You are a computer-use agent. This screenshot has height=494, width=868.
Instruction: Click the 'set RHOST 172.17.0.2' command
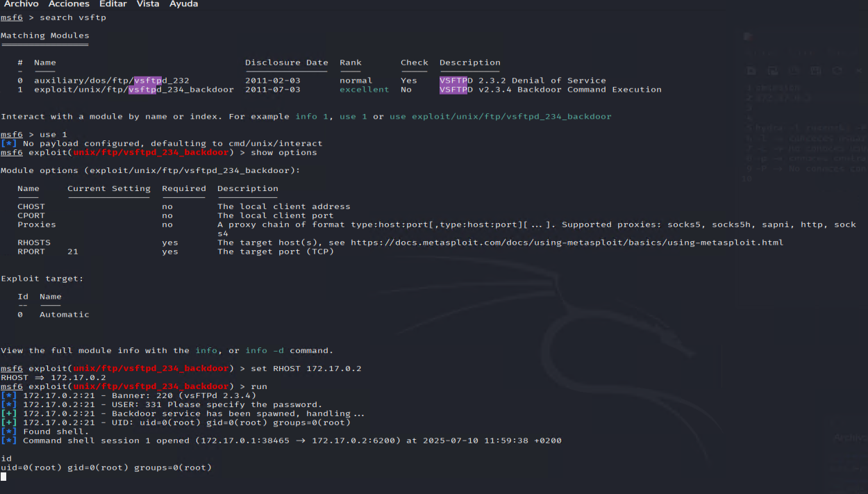point(306,368)
